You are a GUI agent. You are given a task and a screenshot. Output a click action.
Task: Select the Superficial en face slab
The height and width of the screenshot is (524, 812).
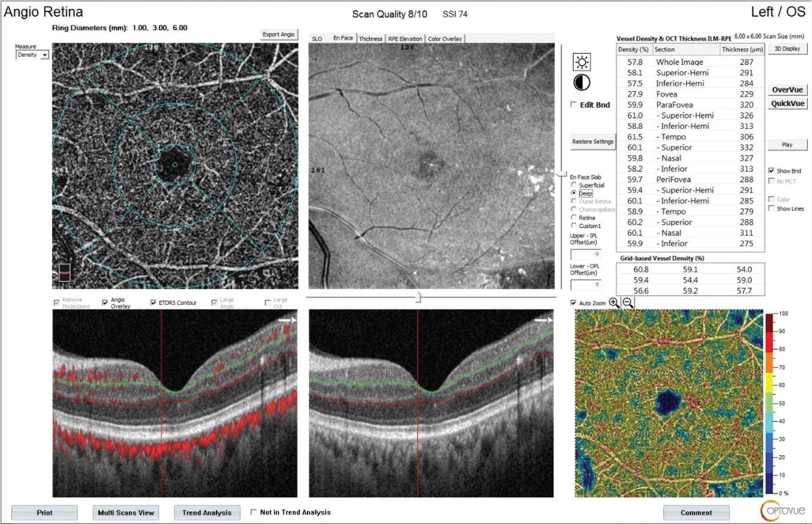(x=574, y=185)
